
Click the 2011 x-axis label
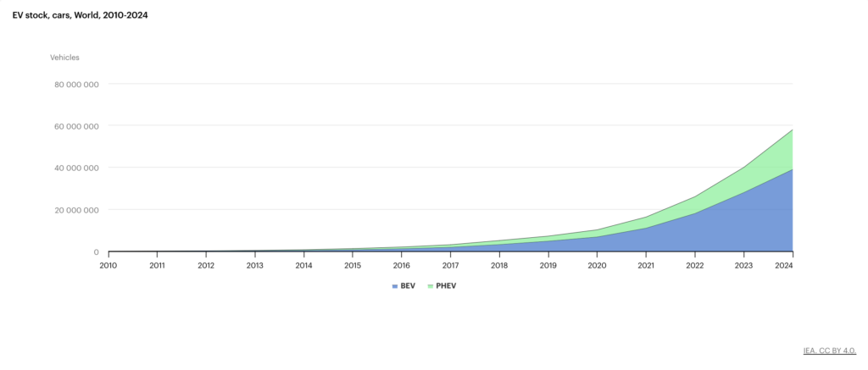pos(157,266)
